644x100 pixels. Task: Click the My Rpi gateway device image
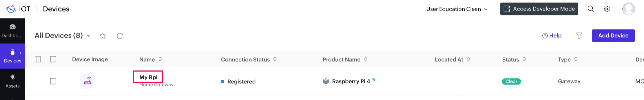(88, 81)
